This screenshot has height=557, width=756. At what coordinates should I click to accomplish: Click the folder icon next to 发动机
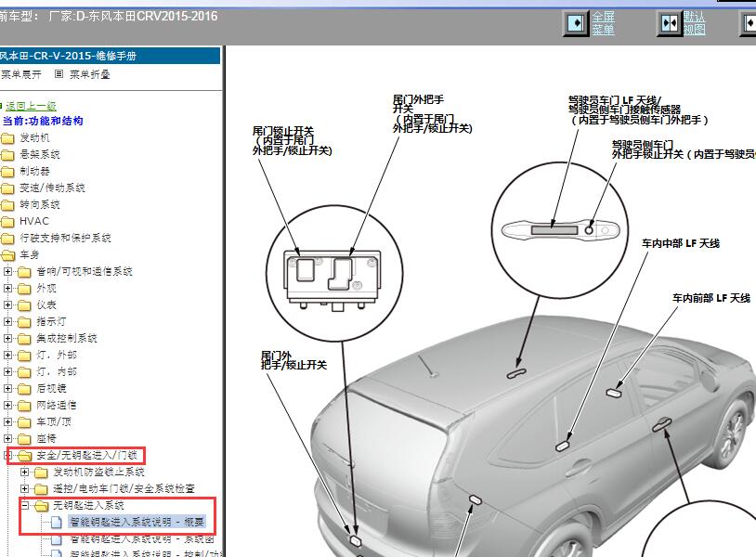[7, 138]
